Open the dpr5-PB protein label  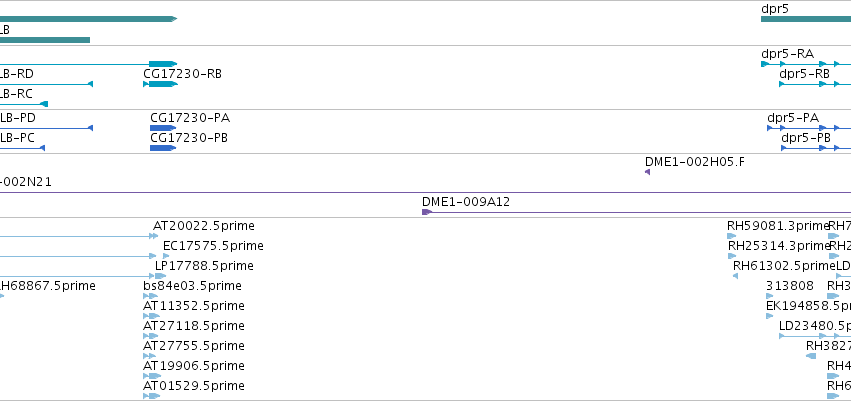pos(806,138)
